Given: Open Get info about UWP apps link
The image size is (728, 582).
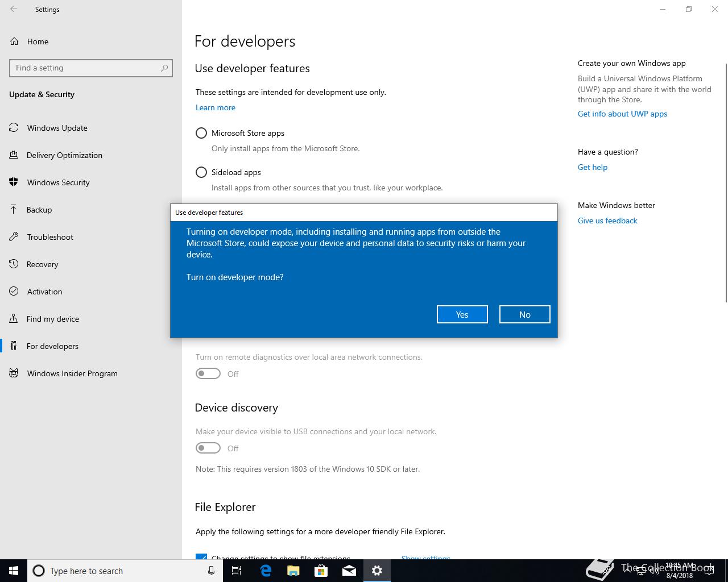Looking at the screenshot, I should (x=622, y=114).
